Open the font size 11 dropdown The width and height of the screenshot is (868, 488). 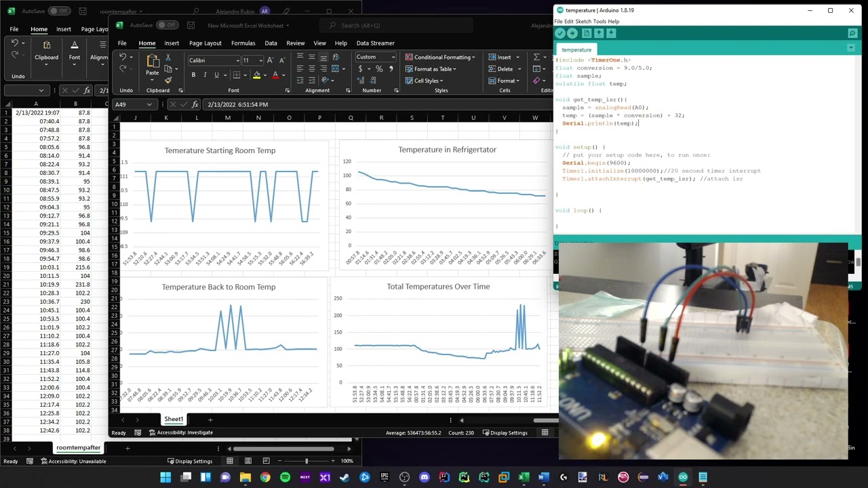tap(260, 60)
